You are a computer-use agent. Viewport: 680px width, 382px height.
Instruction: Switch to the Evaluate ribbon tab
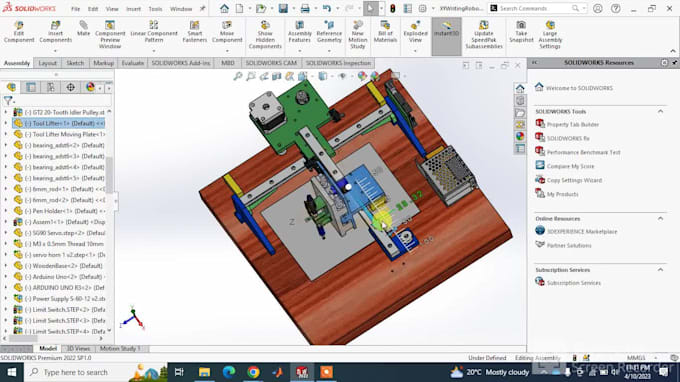tap(132, 63)
